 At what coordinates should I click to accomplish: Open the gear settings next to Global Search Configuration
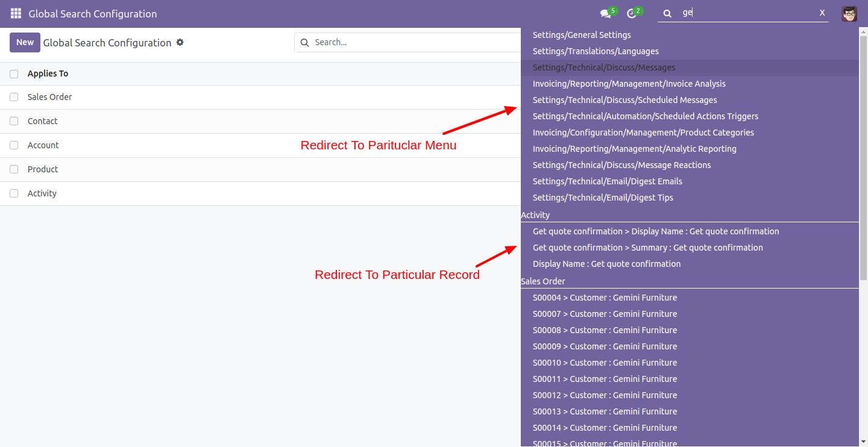point(180,42)
